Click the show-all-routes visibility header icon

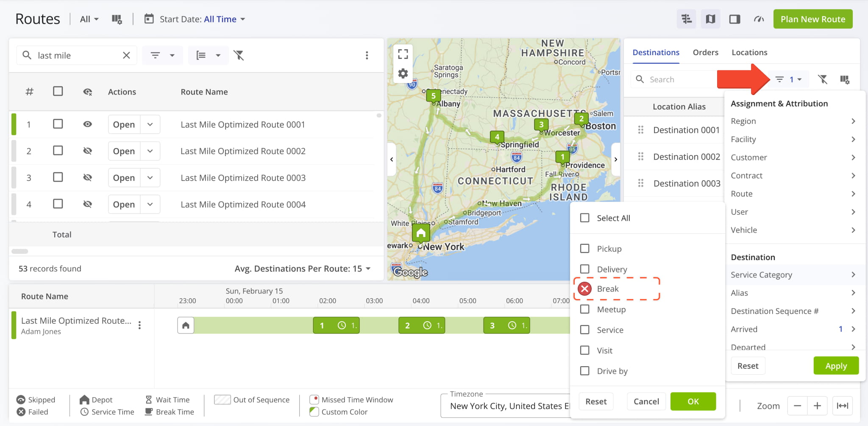88,92
